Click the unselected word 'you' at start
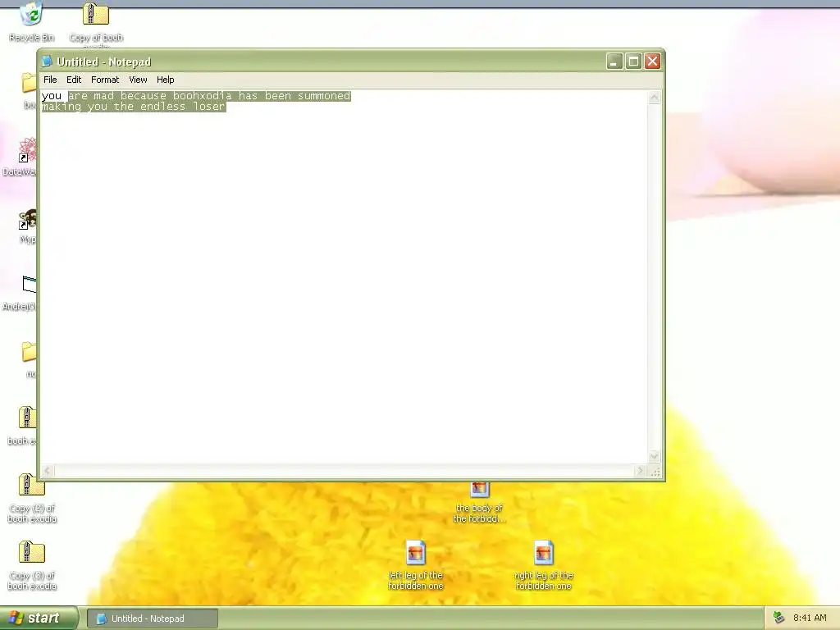The width and height of the screenshot is (840, 630). (x=52, y=97)
